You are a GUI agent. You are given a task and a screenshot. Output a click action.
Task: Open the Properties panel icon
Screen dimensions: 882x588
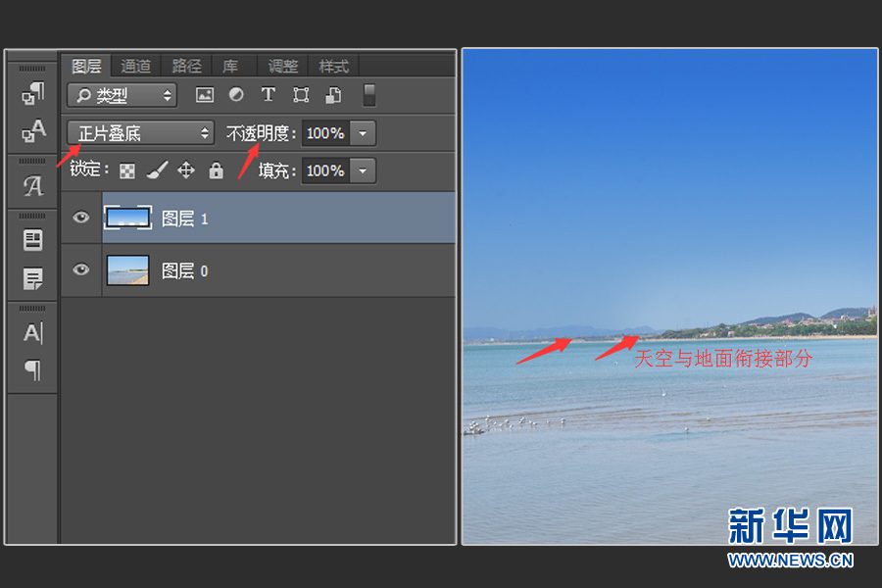pyautogui.click(x=32, y=240)
